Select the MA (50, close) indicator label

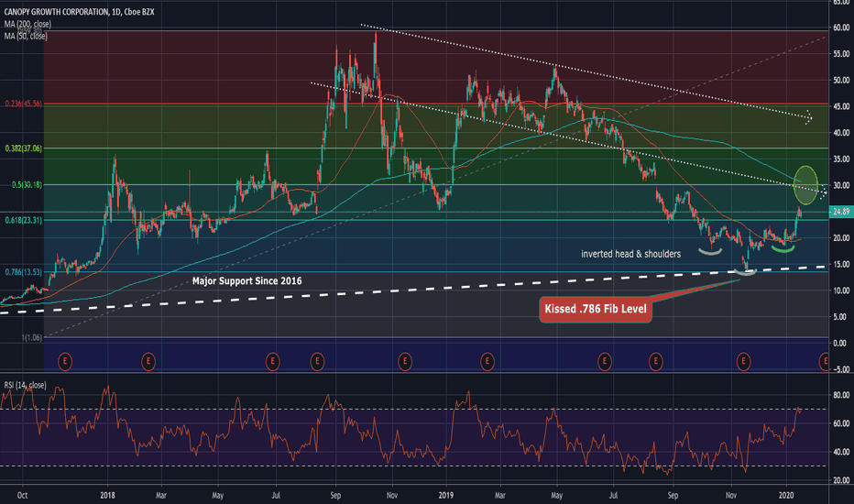pos(26,36)
